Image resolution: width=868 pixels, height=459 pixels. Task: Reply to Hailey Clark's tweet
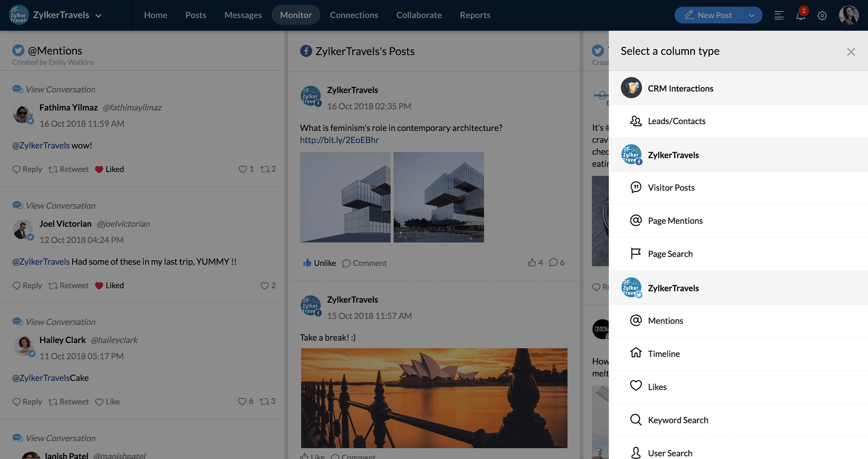click(x=27, y=402)
